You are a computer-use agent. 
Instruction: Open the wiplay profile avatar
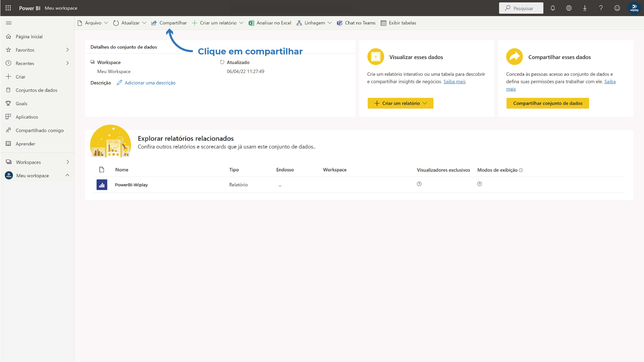pyautogui.click(x=634, y=8)
